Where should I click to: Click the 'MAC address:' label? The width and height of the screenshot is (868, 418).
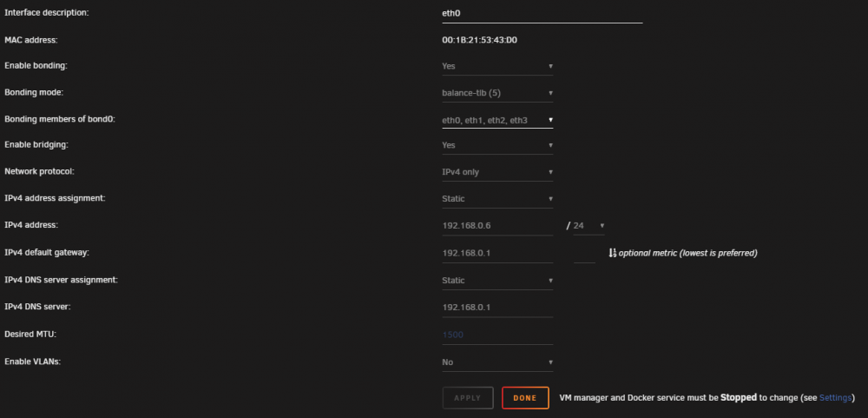click(31, 40)
